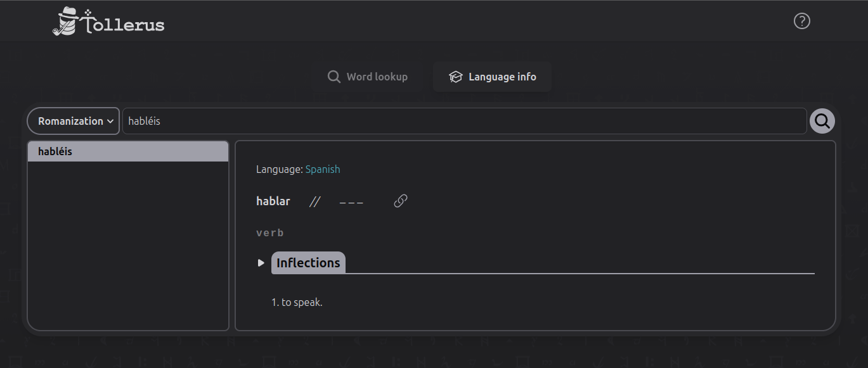Expand the Inflections disclosure triangle

pos(261,262)
